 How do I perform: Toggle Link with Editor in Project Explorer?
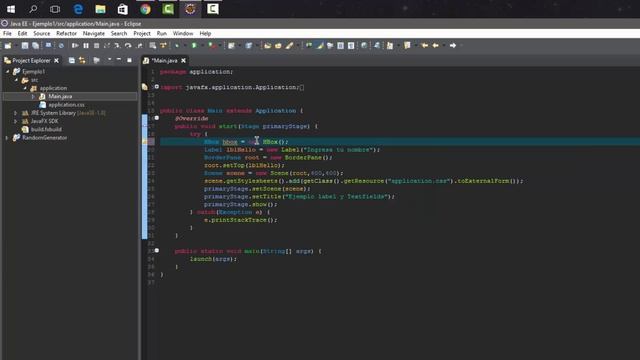(x=82, y=60)
